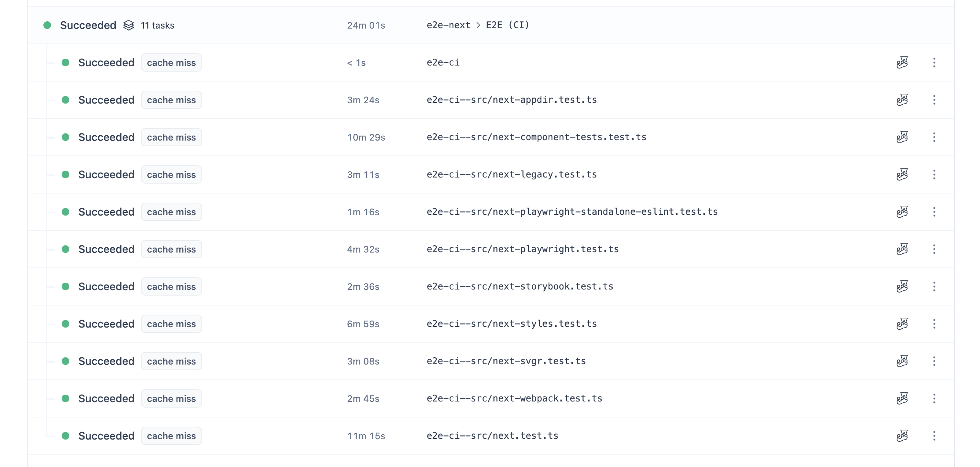
Task: Open the e2e-next project link
Action: (x=448, y=25)
